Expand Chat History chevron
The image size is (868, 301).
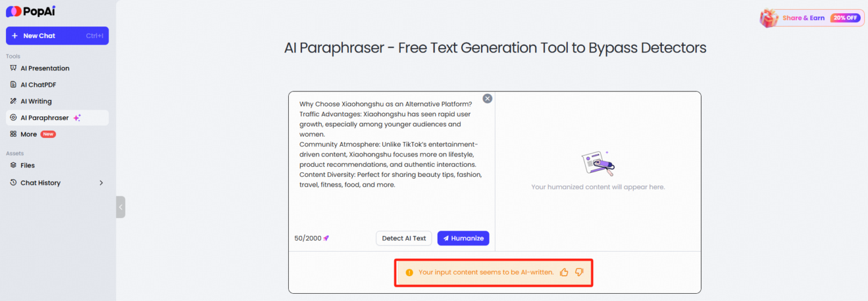tap(101, 182)
